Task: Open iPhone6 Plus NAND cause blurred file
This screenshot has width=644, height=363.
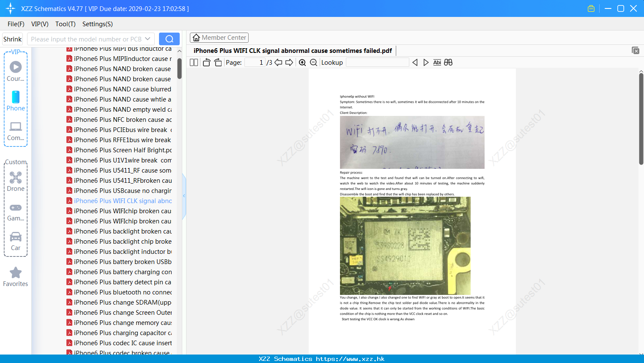Action: (119, 89)
